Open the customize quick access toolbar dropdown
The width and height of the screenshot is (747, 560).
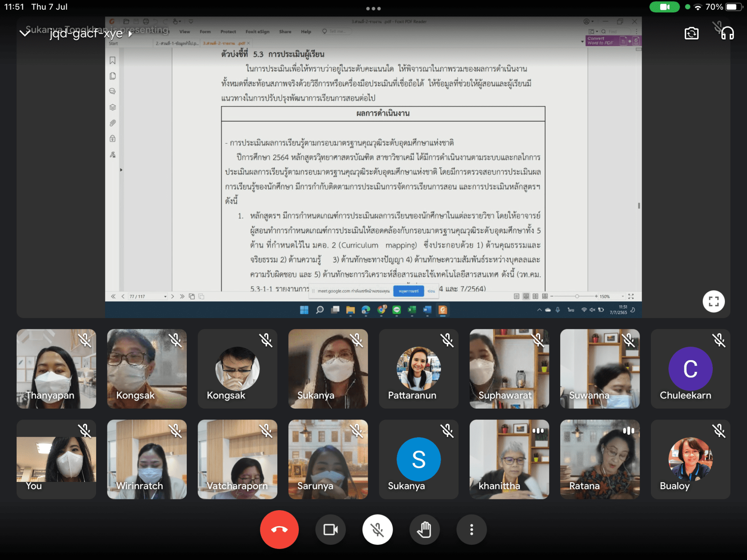[x=191, y=22]
